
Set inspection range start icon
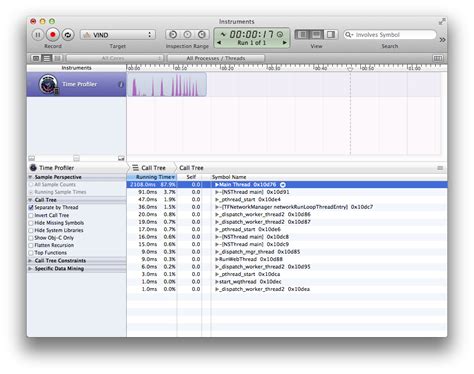pyautogui.click(x=173, y=34)
